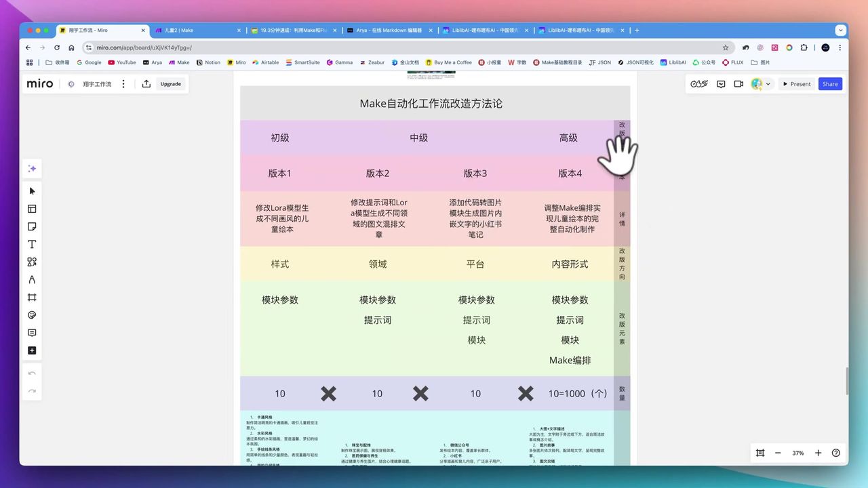Open the templates panel icon
The image size is (868, 488).
[31, 208]
